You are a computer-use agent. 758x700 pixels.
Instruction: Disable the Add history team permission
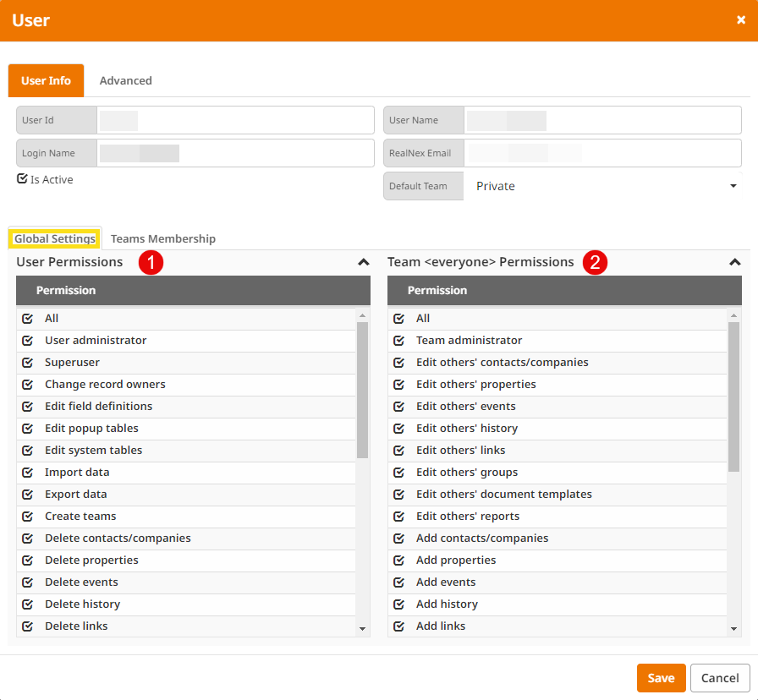point(398,604)
